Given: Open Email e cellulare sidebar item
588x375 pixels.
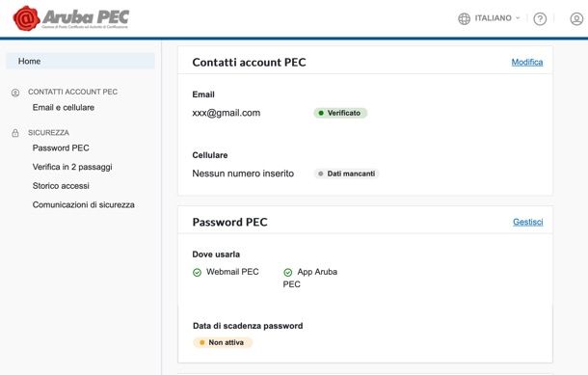Looking at the screenshot, I should pos(64,108).
